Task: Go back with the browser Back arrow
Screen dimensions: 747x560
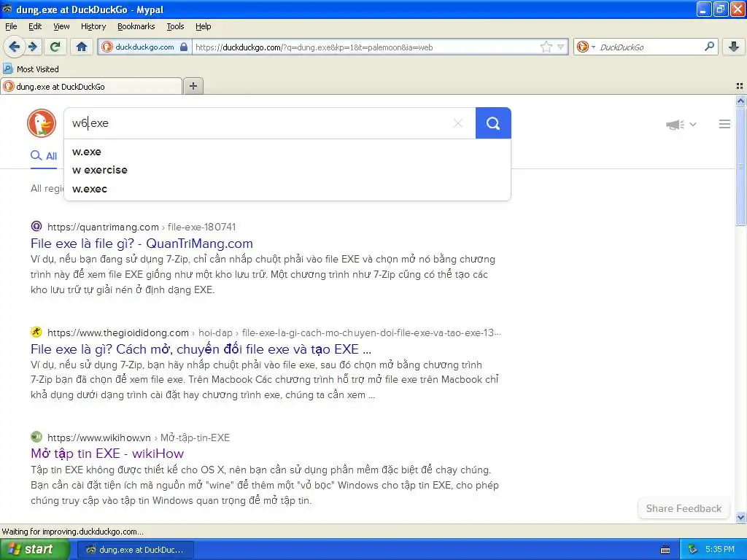Action: pyautogui.click(x=14, y=47)
